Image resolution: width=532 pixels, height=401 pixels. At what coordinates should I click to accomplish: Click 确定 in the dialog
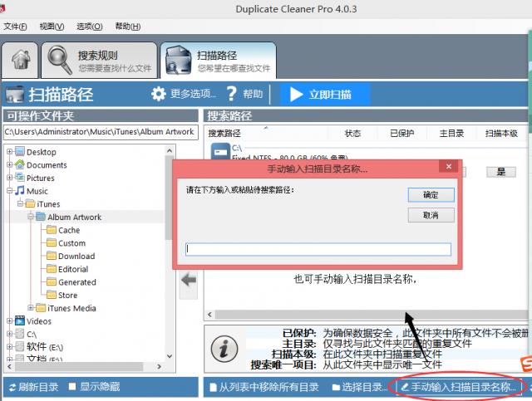[431, 195]
